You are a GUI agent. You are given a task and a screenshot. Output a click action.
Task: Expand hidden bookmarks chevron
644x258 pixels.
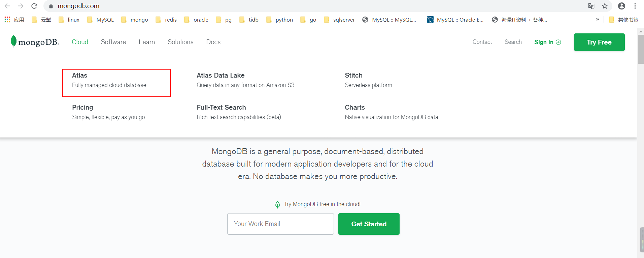(598, 19)
